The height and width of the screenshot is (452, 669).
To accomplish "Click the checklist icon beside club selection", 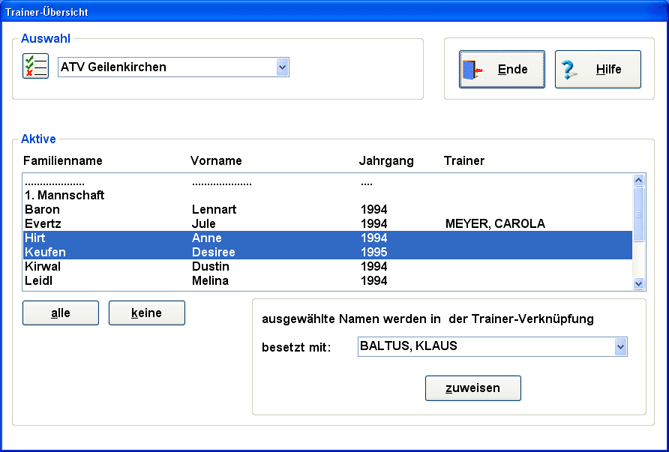I will pyautogui.click(x=35, y=67).
